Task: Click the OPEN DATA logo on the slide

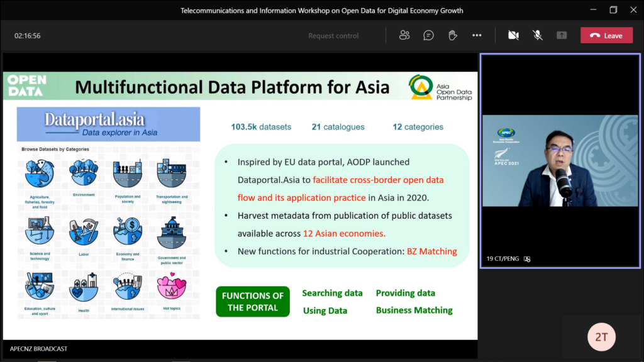Action: (26, 85)
